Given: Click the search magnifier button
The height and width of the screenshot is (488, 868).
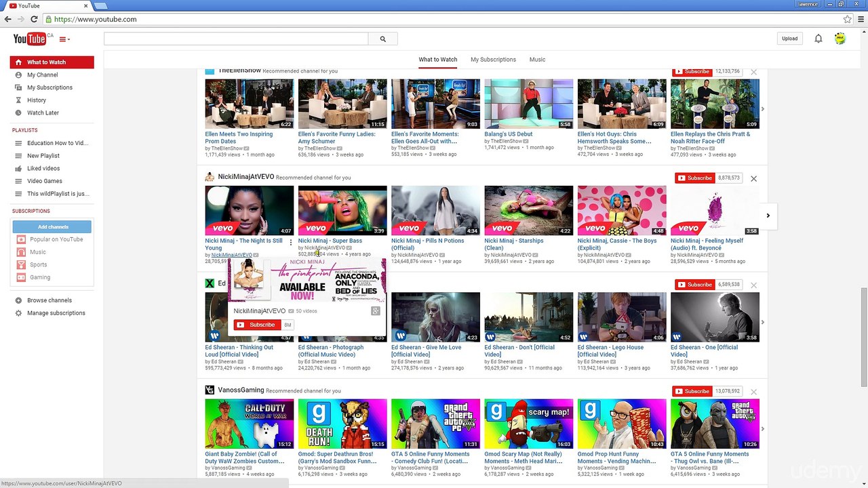Looking at the screenshot, I should pos(382,39).
